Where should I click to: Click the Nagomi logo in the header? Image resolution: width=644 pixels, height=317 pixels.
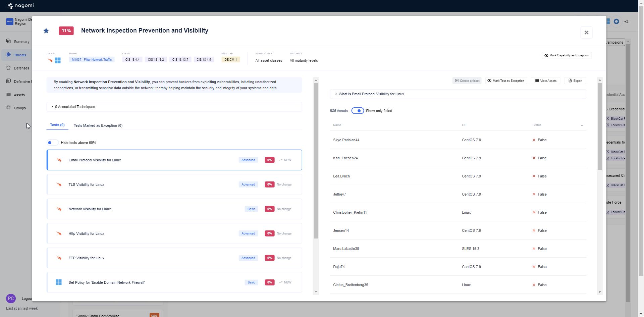point(20,6)
